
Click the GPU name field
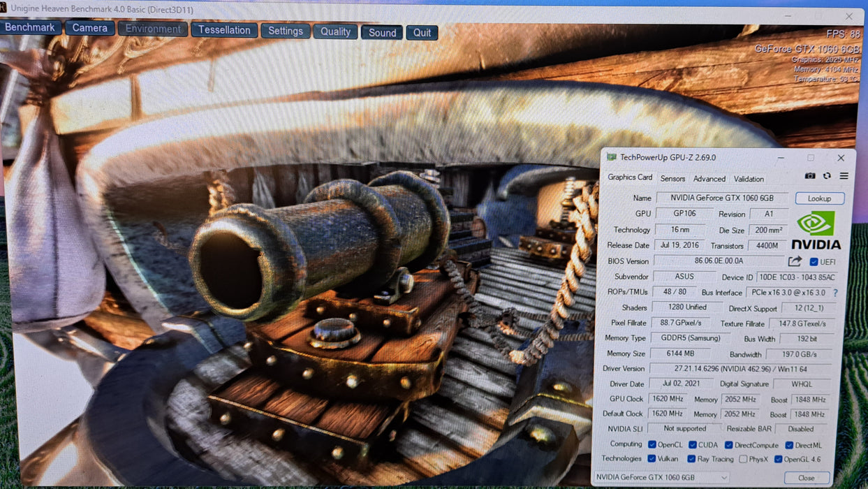pos(721,198)
